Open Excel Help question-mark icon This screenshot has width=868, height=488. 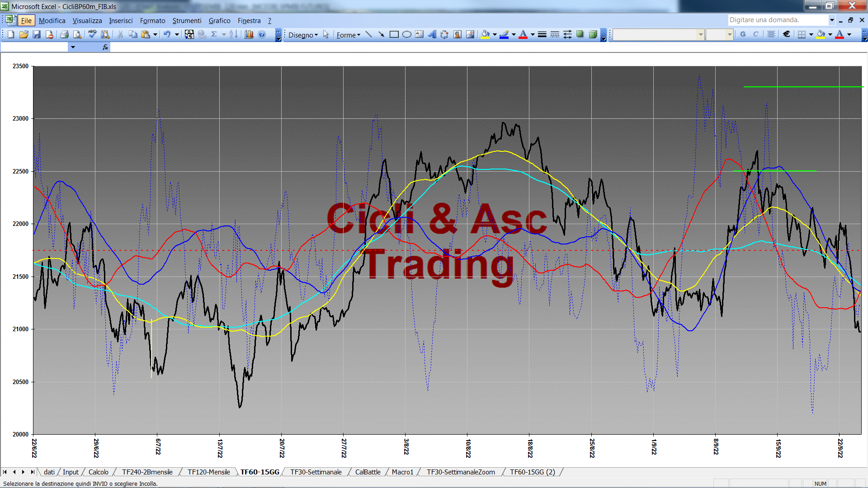pos(262,34)
